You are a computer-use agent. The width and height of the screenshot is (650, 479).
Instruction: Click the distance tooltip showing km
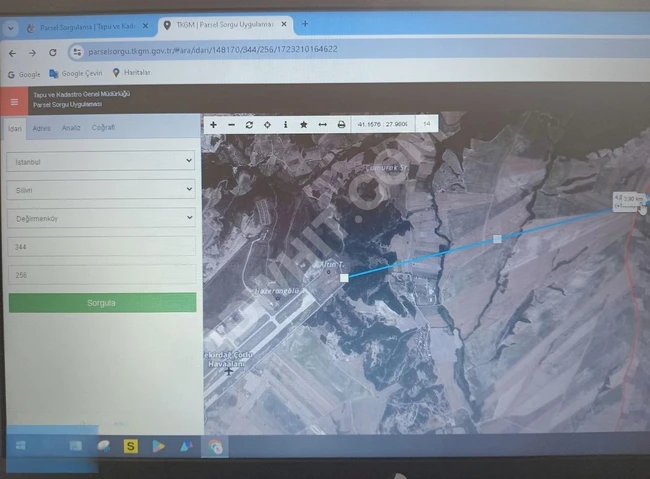[629, 202]
